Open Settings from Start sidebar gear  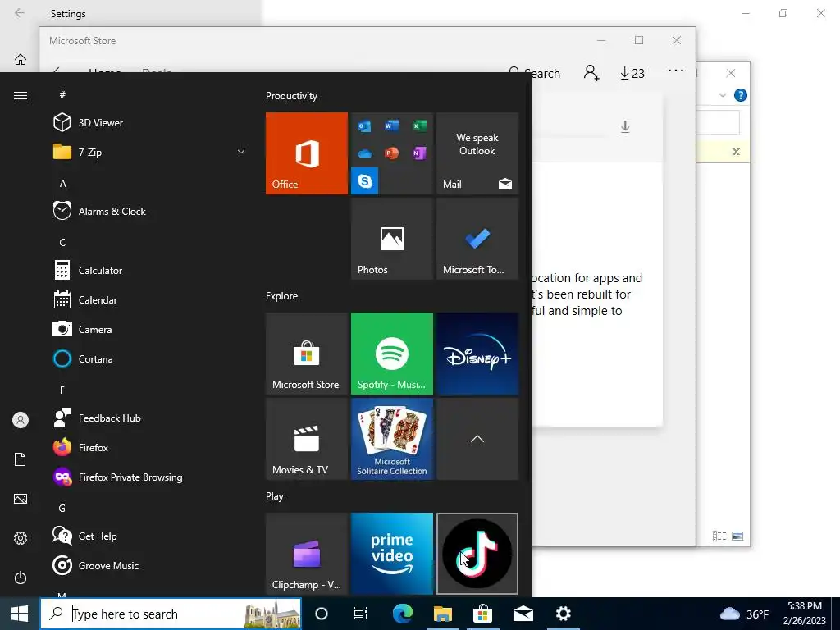(21, 538)
